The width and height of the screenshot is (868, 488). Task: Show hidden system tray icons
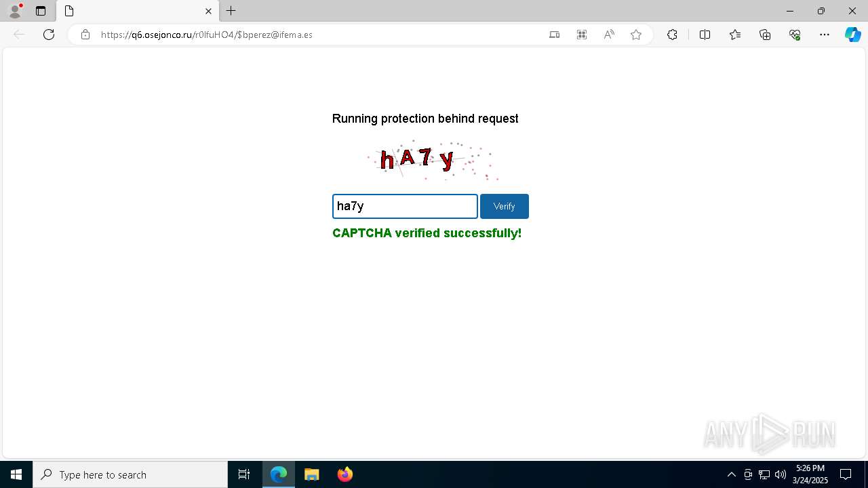(731, 474)
